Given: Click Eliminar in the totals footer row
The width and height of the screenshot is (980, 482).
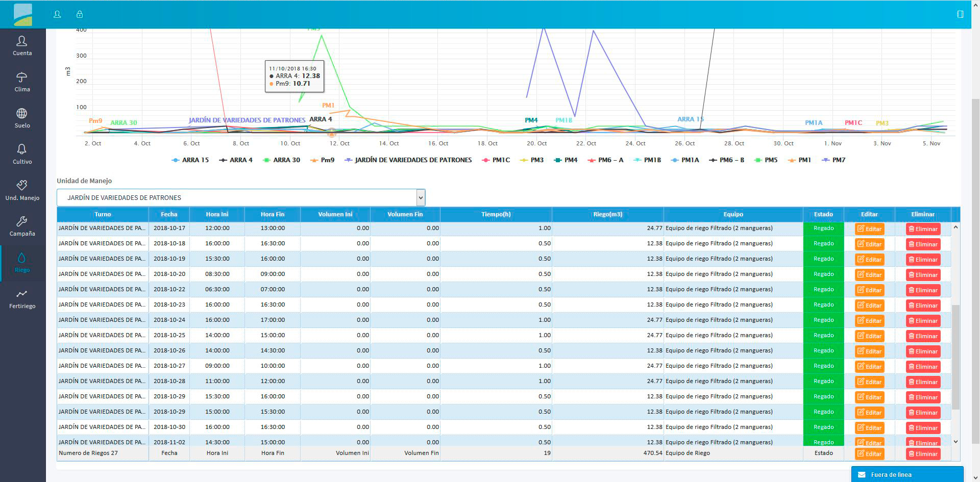Looking at the screenshot, I should [x=923, y=454].
